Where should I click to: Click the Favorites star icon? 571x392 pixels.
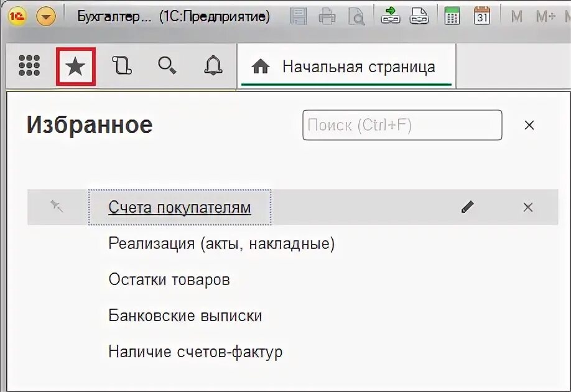76,67
